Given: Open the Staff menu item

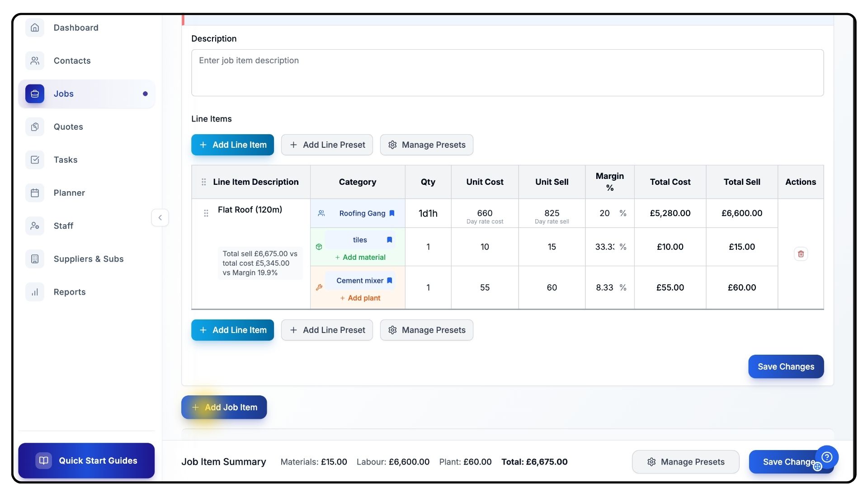Looking at the screenshot, I should pos(63,226).
